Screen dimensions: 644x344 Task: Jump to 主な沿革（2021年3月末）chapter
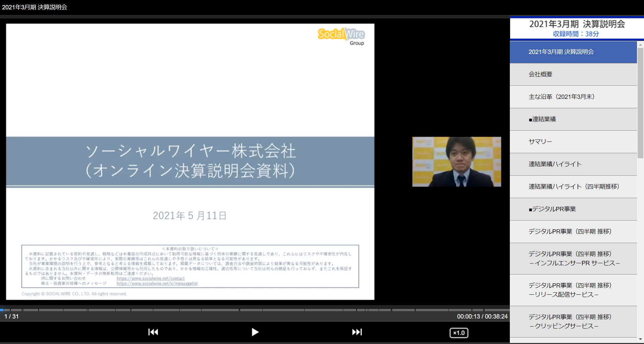[573, 97]
